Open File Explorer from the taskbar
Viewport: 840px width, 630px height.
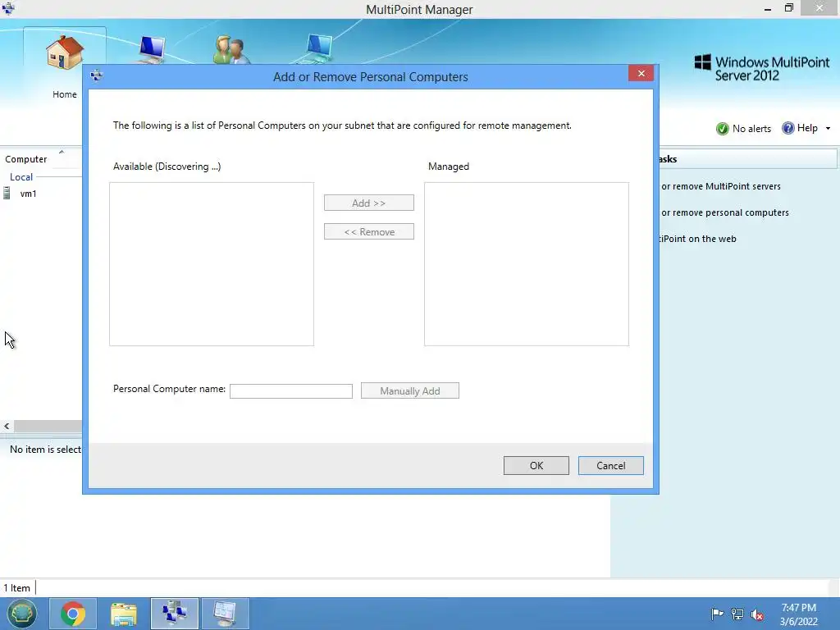click(x=124, y=614)
